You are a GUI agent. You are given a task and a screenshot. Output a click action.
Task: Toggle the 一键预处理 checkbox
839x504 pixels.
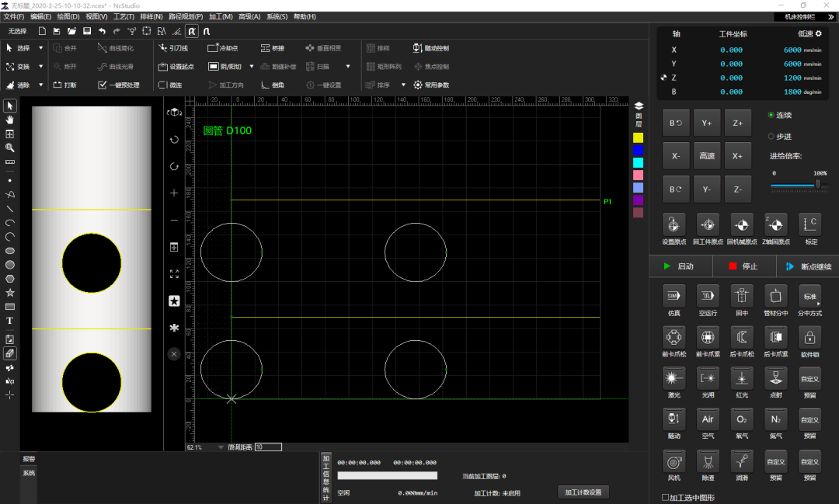(103, 85)
